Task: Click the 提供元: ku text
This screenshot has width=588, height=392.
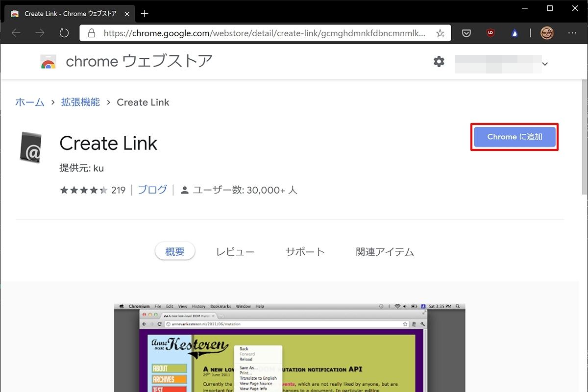Action: point(81,168)
